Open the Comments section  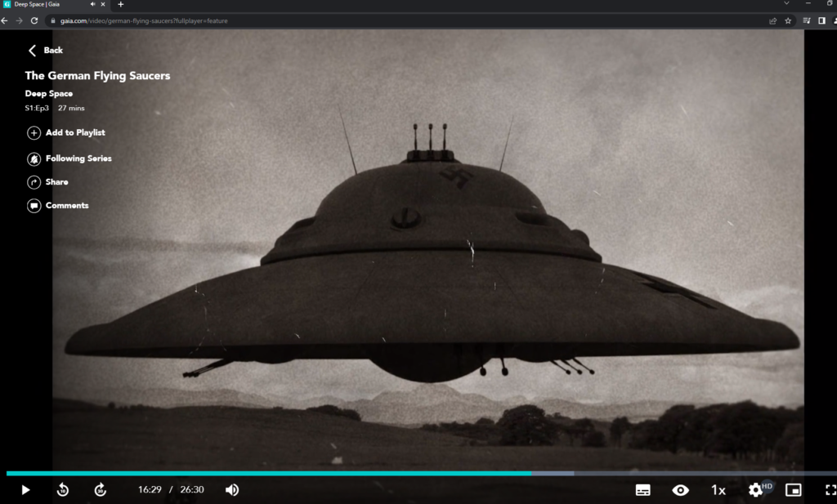click(58, 205)
